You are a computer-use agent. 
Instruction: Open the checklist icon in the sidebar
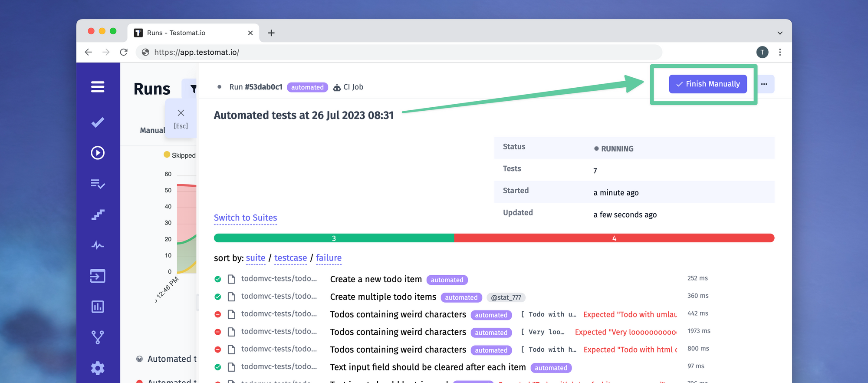[x=98, y=184]
